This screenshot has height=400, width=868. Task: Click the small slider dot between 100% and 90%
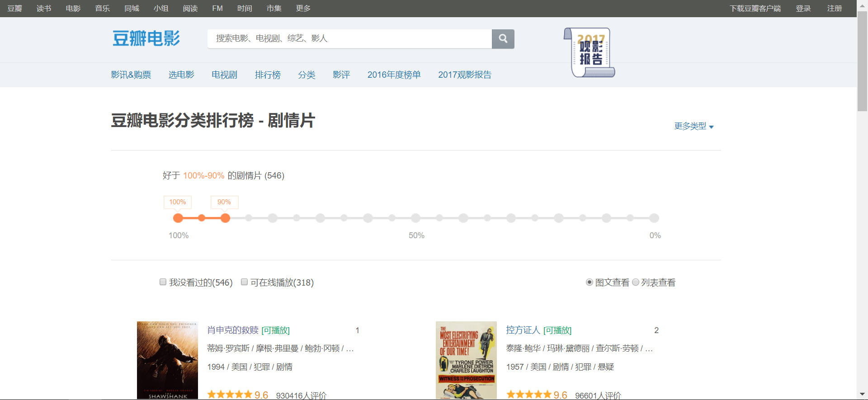(x=202, y=218)
